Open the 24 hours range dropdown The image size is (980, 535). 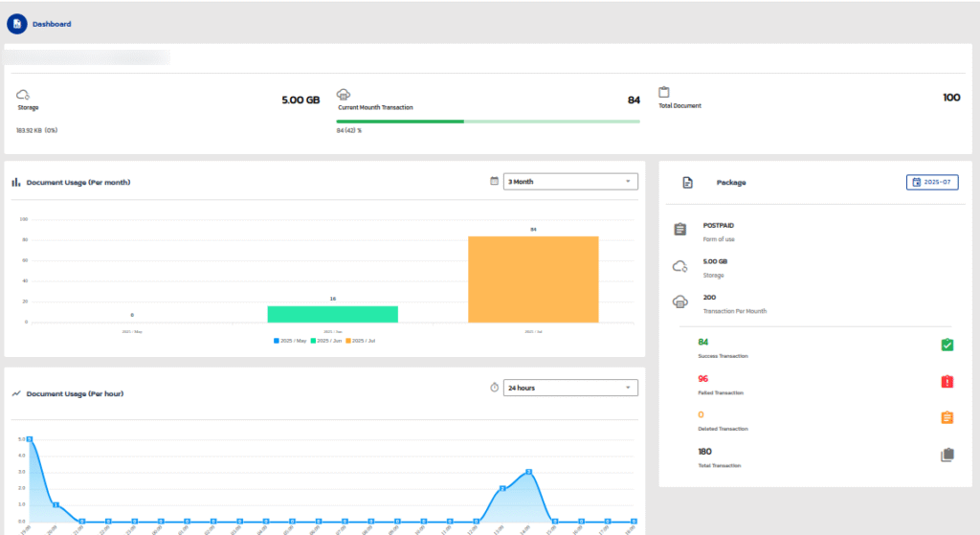[x=570, y=388]
